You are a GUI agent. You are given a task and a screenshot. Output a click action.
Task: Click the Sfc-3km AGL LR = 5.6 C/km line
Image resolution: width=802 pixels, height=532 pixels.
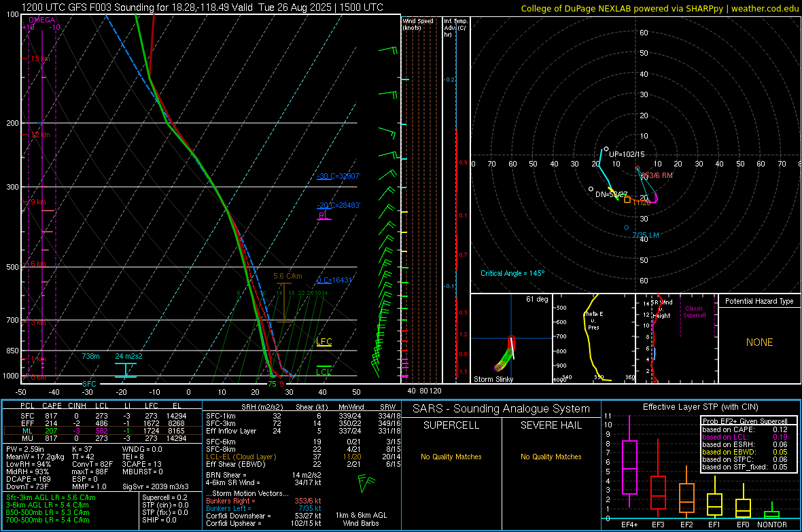coord(51,497)
